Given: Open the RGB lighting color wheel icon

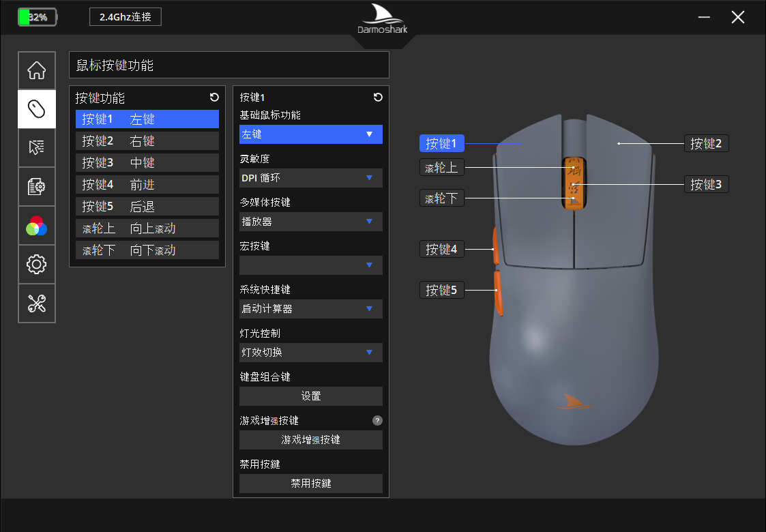Looking at the screenshot, I should pos(37,226).
